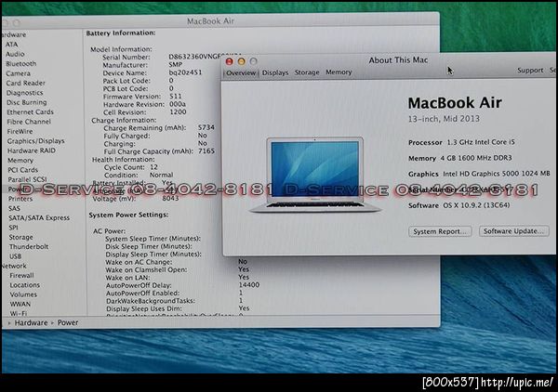Click the Software Update button
This screenshot has width=558, height=392.
coord(514,231)
